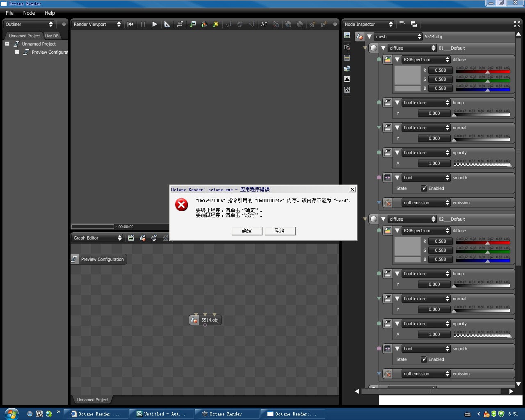This screenshot has height=420, width=525.
Task: Click the Node Inspector scroll down arrow
Action: pyautogui.click(x=518, y=384)
